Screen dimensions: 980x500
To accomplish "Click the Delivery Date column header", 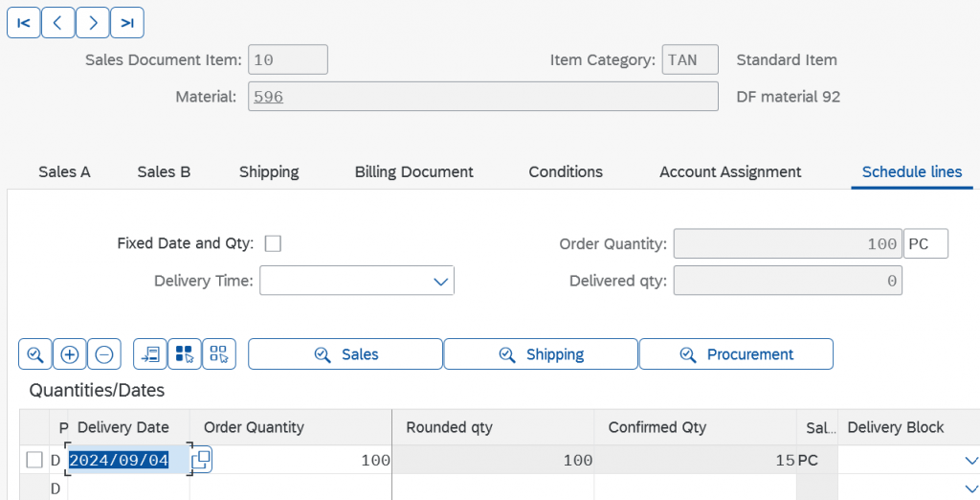I will tap(127, 427).
